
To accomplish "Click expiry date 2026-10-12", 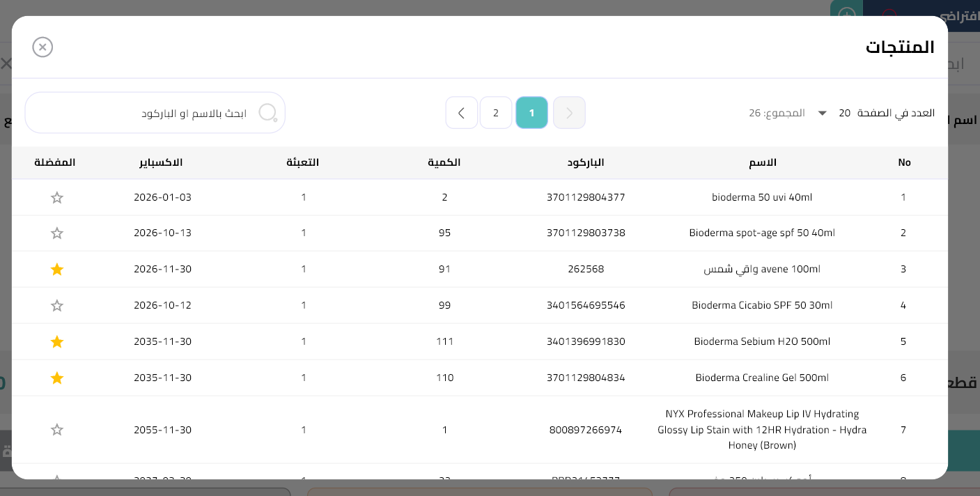I will click(162, 305).
